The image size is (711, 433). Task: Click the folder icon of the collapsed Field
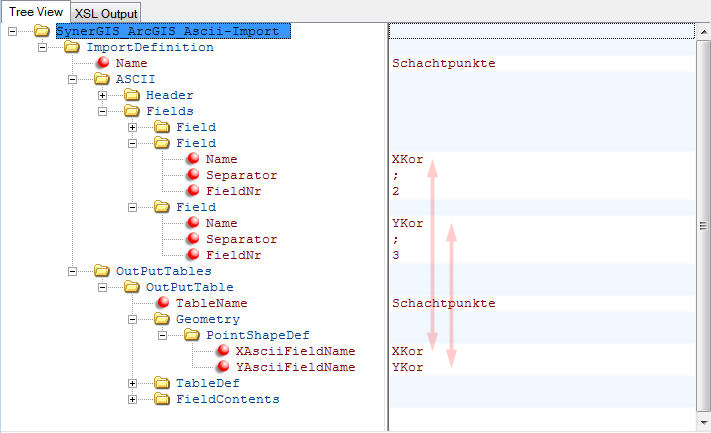[x=161, y=127]
